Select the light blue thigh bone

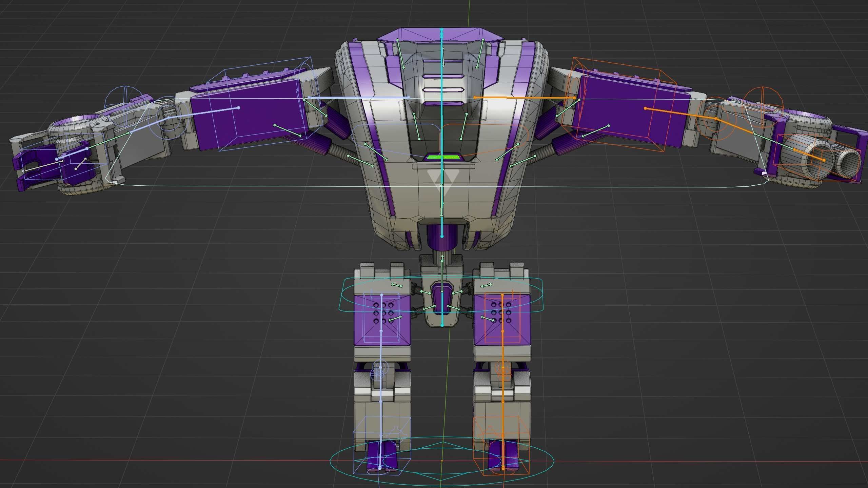(381, 330)
